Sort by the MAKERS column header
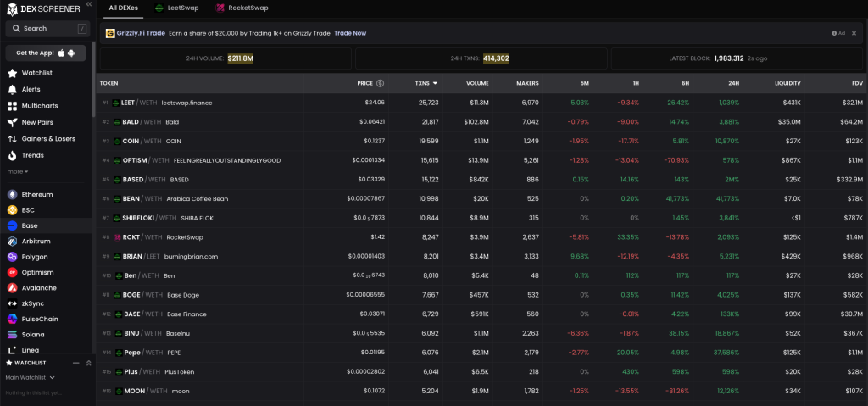868x406 pixels. pos(527,83)
